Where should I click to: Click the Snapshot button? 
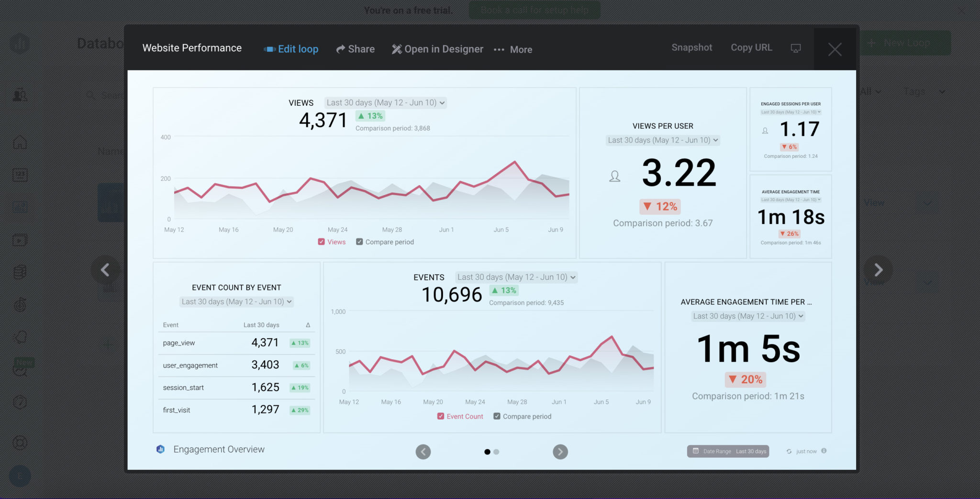click(691, 47)
